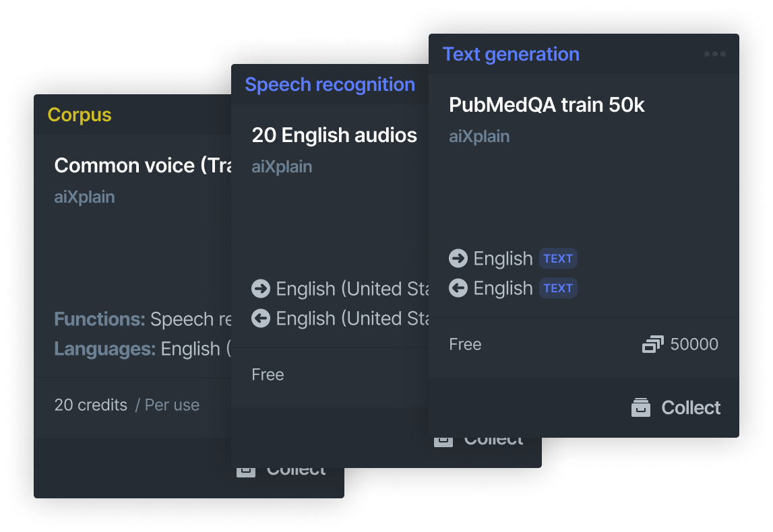Click the aiXplain vendor under PubMedQA train 50k
The image size is (773, 532).
click(478, 137)
